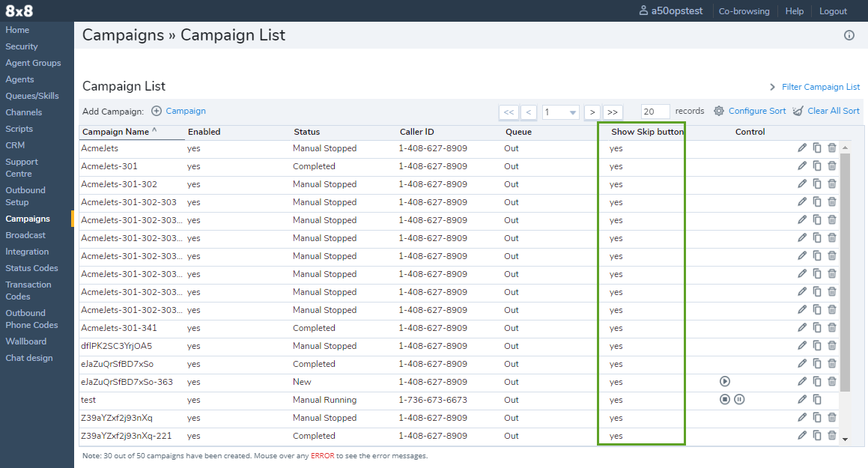Open Wallboard in the sidebar

(x=25, y=341)
